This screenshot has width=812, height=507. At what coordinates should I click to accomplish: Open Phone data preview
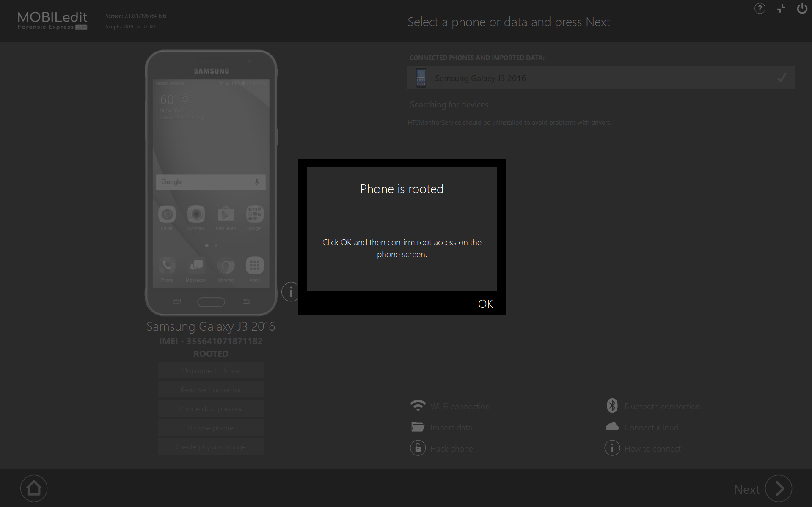(x=211, y=408)
